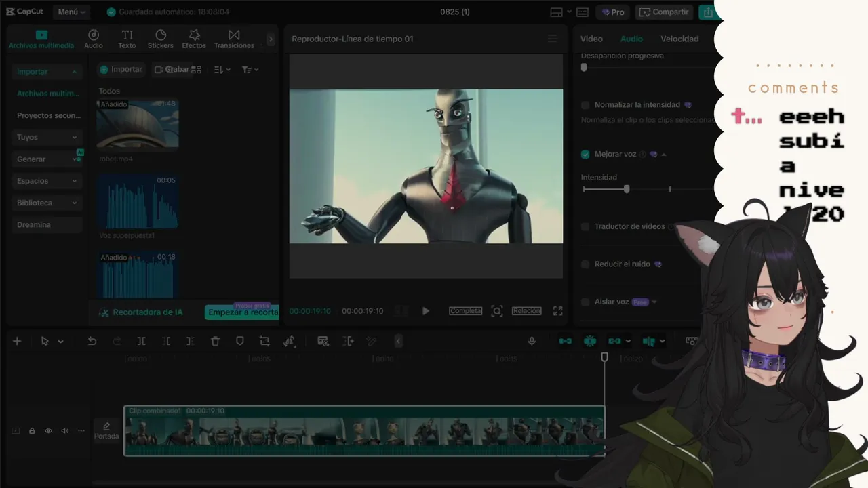The image size is (868, 488).
Task: Enable Normalizar la intensidad checkbox
Action: click(585, 105)
